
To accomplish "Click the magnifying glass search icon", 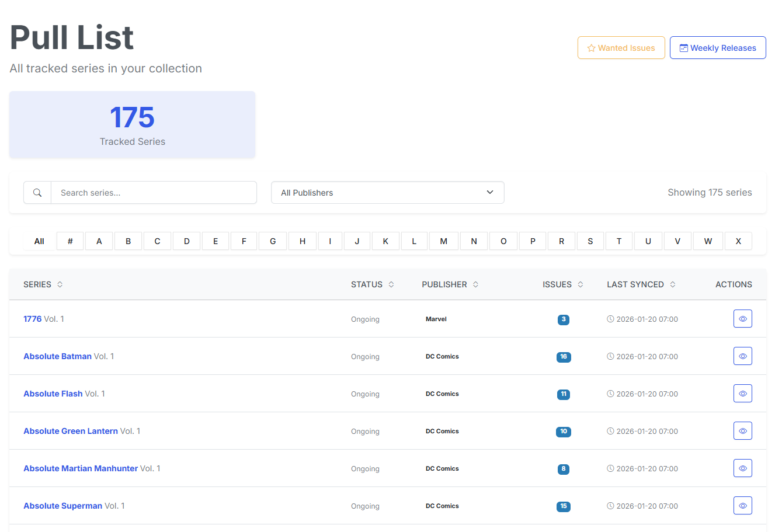I will coord(37,193).
